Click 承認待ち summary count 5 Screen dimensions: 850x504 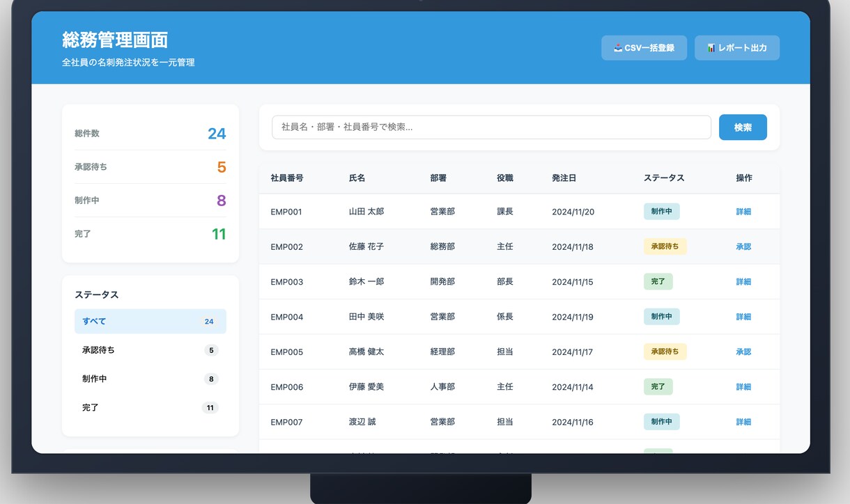pos(222,167)
